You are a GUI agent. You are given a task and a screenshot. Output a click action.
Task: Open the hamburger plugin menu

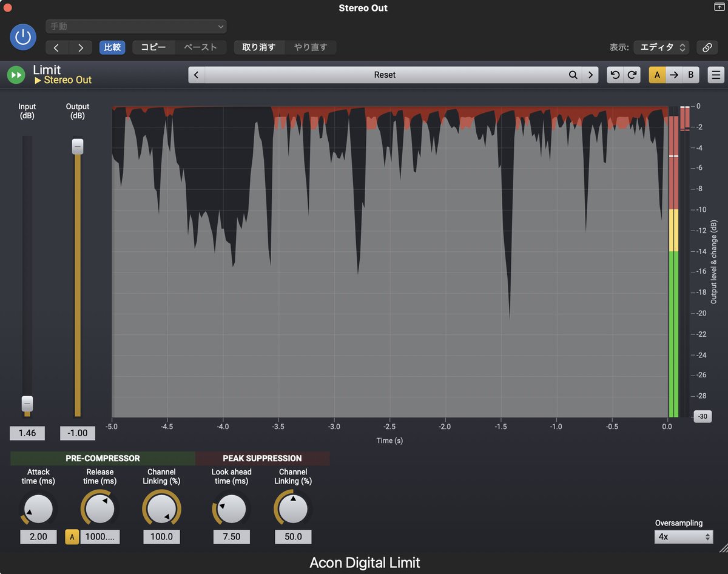point(716,75)
